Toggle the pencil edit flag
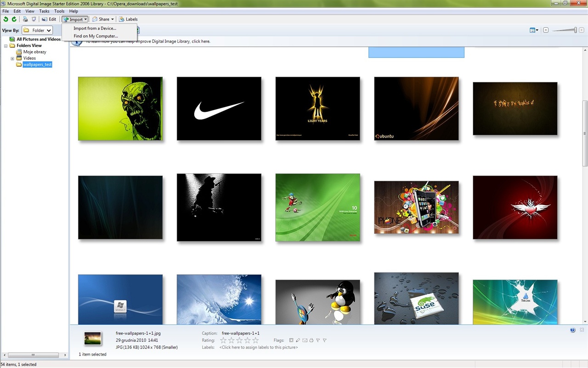 tap(298, 340)
